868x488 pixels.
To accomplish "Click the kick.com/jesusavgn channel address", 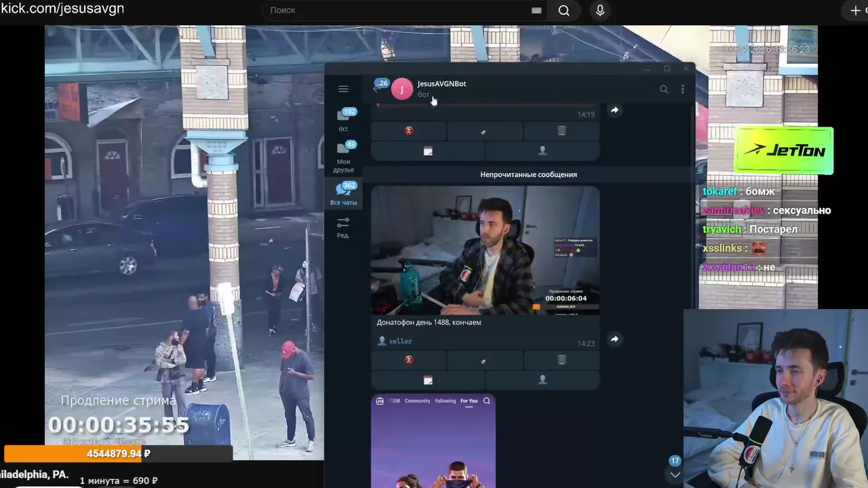I will [x=62, y=9].
